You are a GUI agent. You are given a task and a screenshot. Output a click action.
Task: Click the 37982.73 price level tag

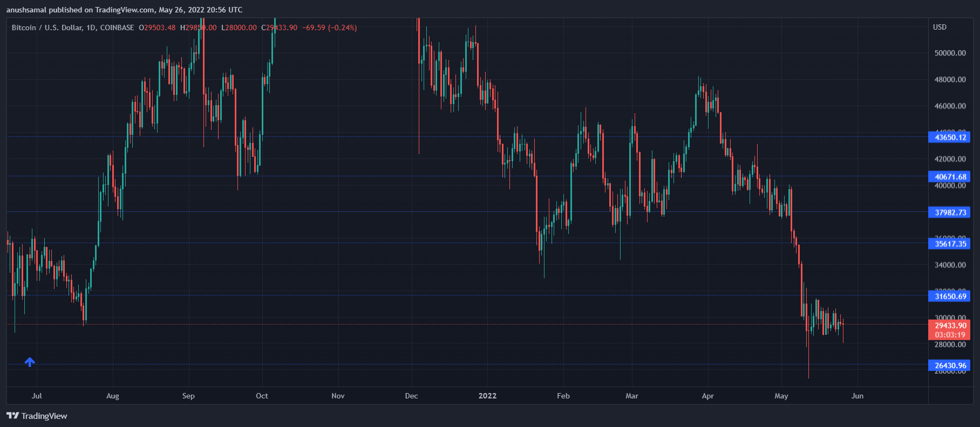[x=950, y=212]
